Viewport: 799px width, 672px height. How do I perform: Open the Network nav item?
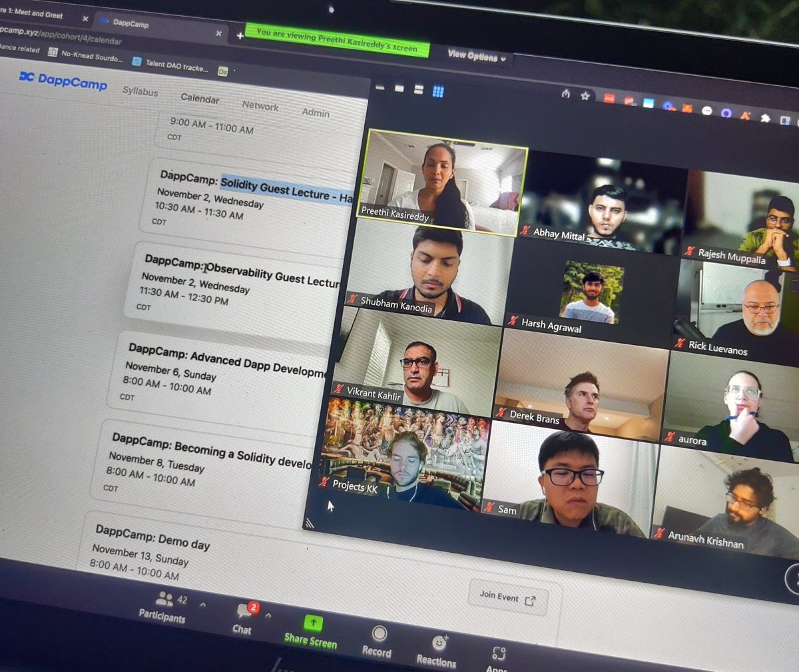click(x=260, y=106)
